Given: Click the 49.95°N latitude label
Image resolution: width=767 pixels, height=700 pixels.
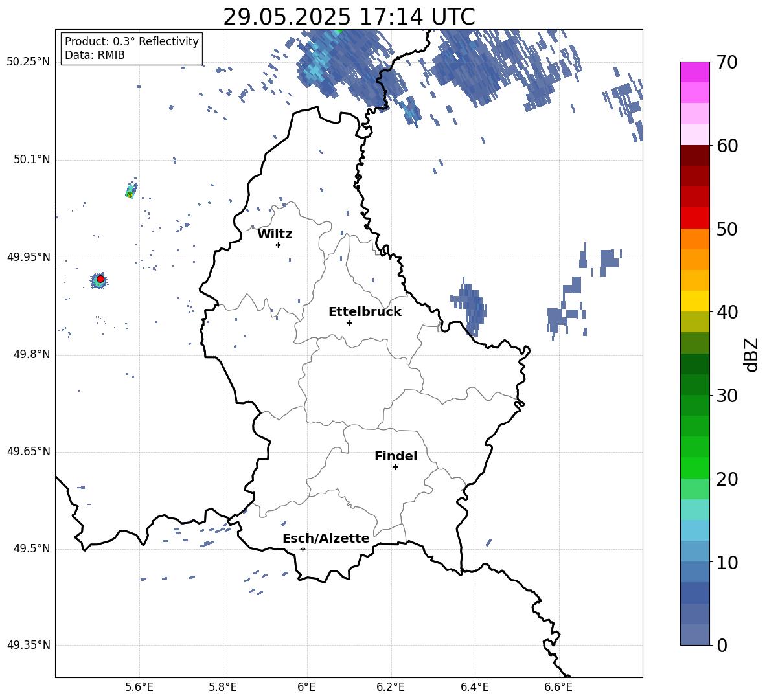Looking at the screenshot, I should [28, 257].
